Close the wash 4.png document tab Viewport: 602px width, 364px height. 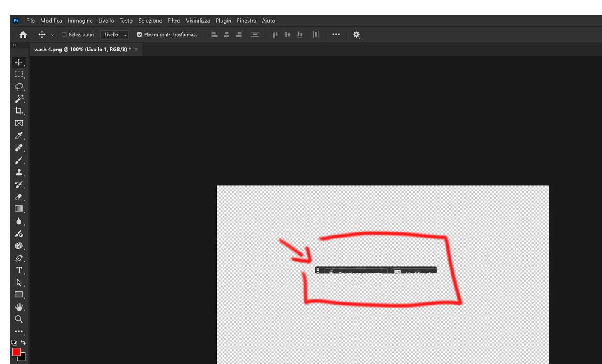point(136,50)
